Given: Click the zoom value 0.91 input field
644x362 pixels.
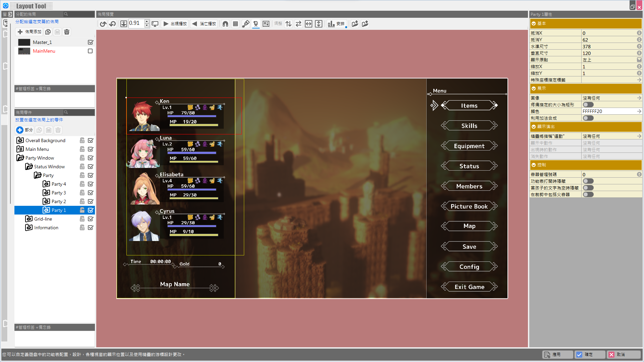Looking at the screenshot, I should click(x=136, y=23).
